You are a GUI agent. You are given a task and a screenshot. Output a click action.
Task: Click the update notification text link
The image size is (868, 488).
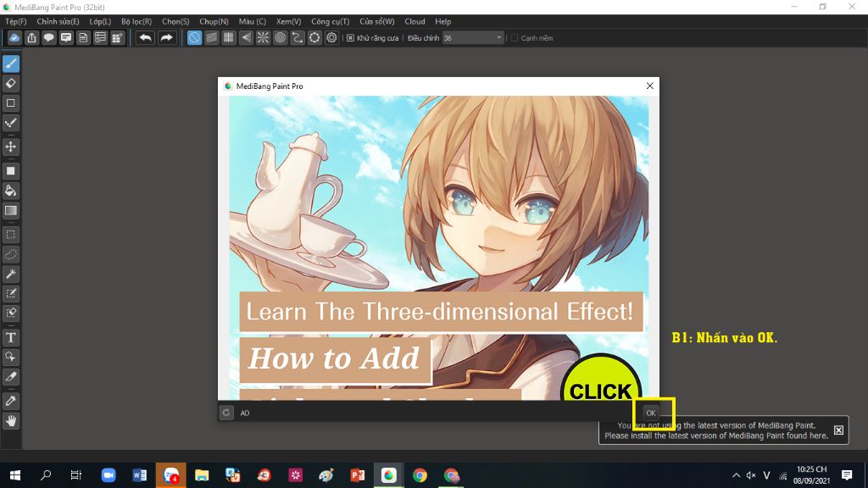716,430
